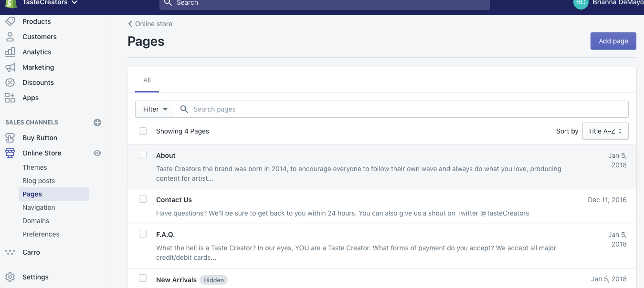This screenshot has width=644, height=288.
Task: Click the SALES CHANNELS heading
Action: point(32,123)
